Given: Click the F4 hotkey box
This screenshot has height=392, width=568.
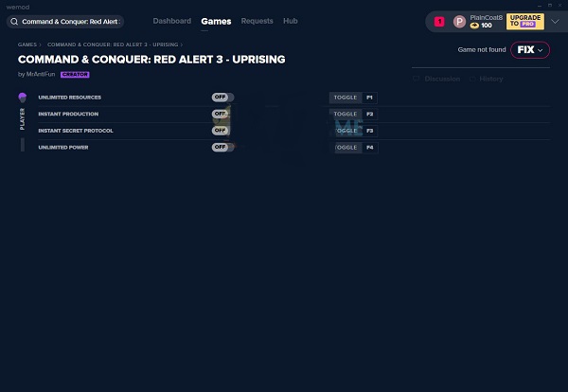Looking at the screenshot, I should click(370, 148).
